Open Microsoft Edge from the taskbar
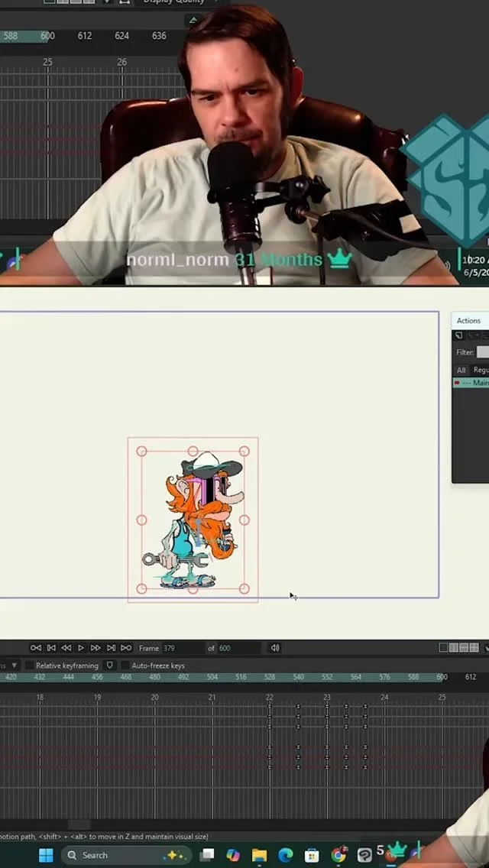The image size is (489, 868). click(x=286, y=855)
